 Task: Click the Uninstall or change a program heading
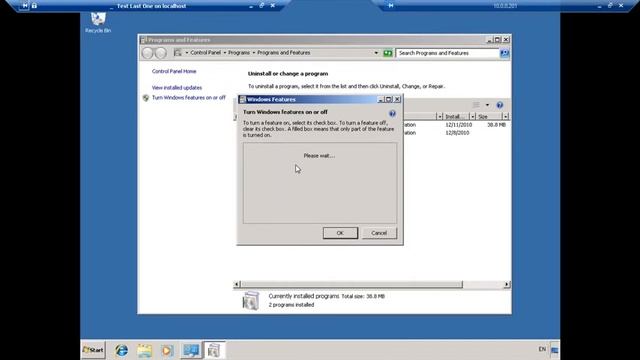[288, 74]
